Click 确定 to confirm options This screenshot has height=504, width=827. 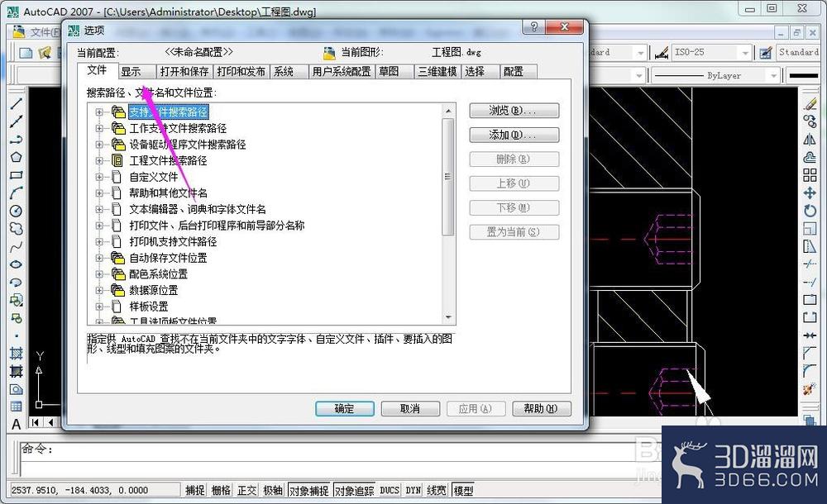click(x=344, y=409)
